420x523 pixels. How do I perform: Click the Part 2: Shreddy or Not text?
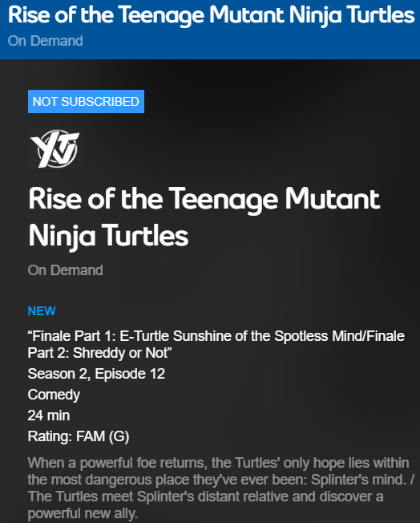(x=99, y=353)
